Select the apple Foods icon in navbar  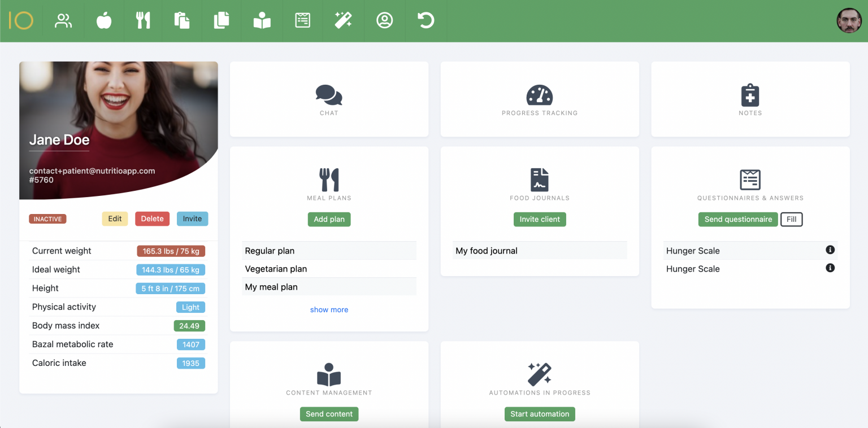pos(104,20)
